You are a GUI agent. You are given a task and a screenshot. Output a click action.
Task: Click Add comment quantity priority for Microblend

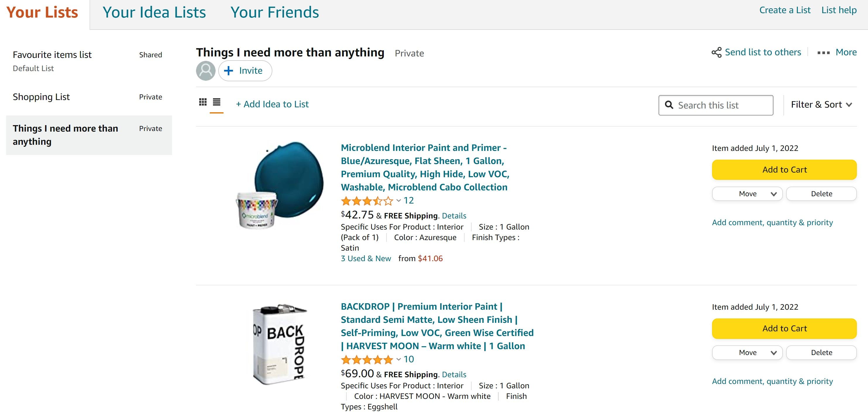point(772,222)
